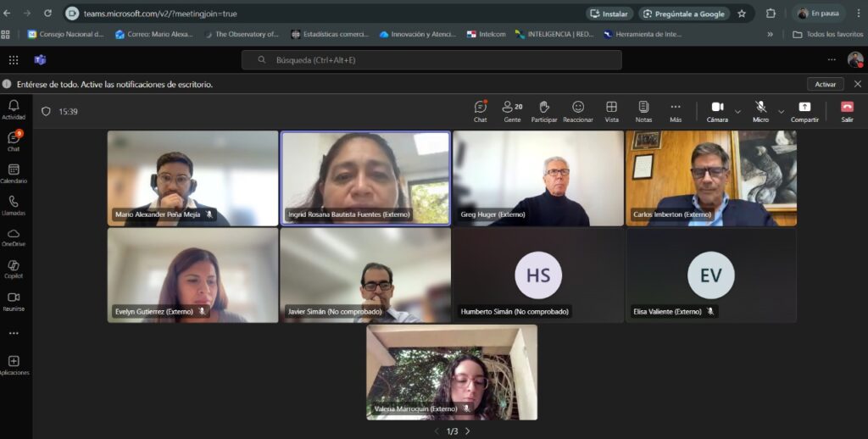This screenshot has width=868, height=439.
Task: Go to next page of participants
Action: click(x=467, y=431)
